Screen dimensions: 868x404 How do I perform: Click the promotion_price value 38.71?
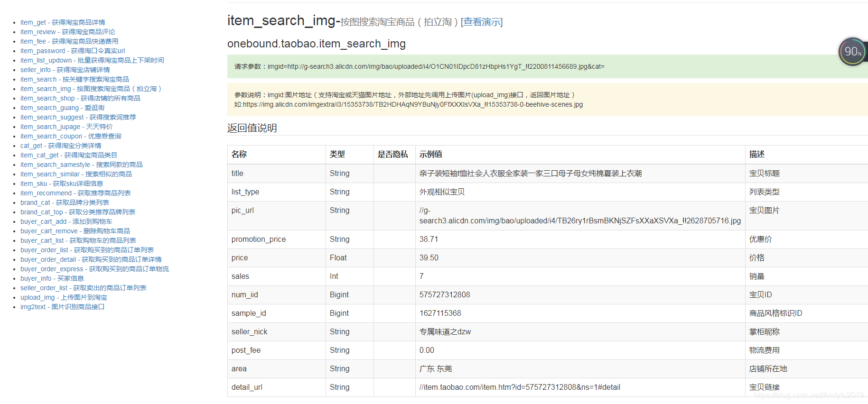coord(429,239)
